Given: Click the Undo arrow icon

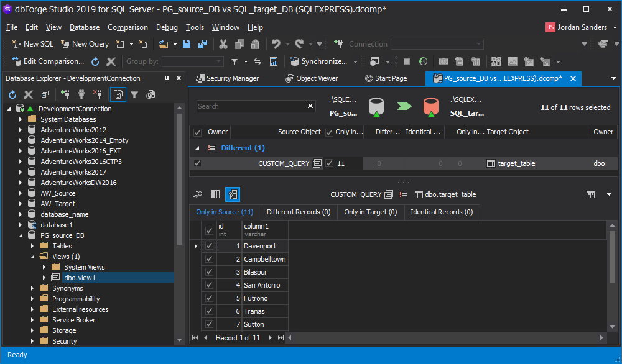Looking at the screenshot, I should click(276, 44).
